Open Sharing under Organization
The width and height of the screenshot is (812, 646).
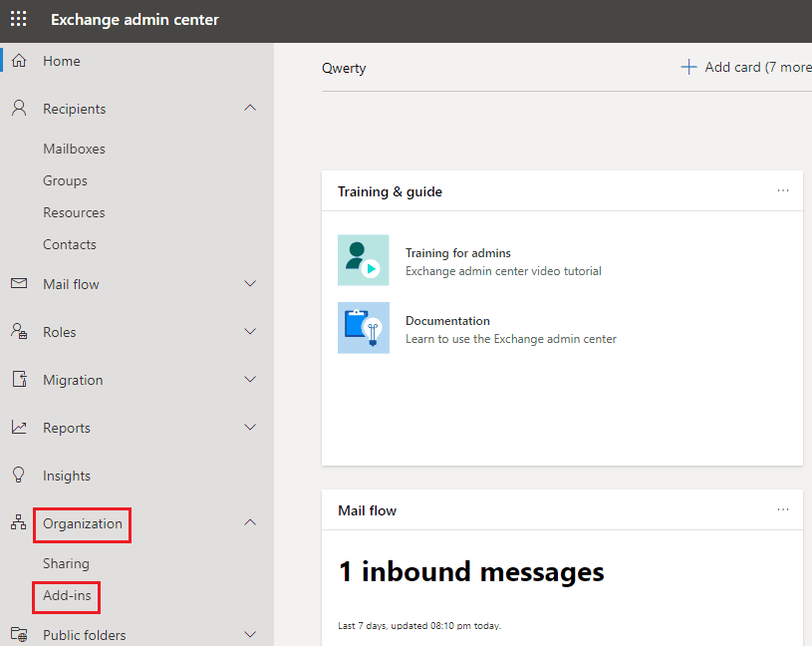(66, 563)
